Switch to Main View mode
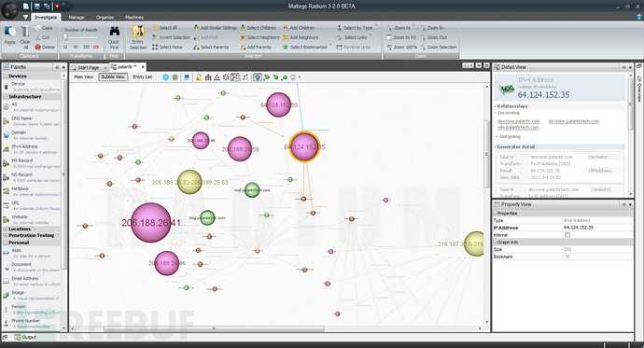This screenshot has height=348, width=644. pyautogui.click(x=84, y=77)
